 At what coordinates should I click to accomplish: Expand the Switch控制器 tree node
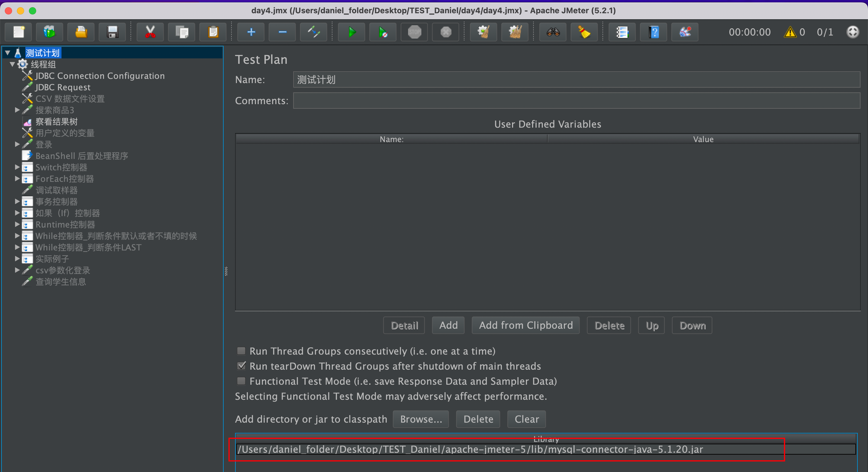point(17,167)
